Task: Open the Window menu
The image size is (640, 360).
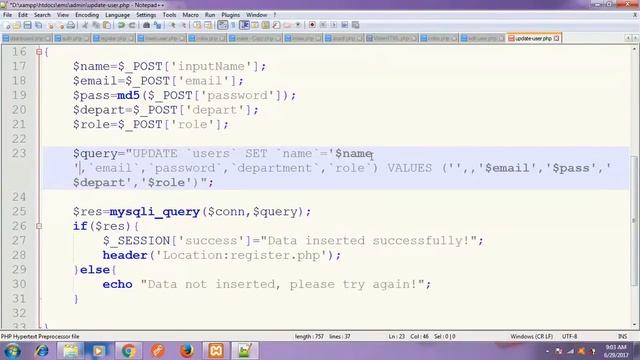Action: tap(256, 15)
